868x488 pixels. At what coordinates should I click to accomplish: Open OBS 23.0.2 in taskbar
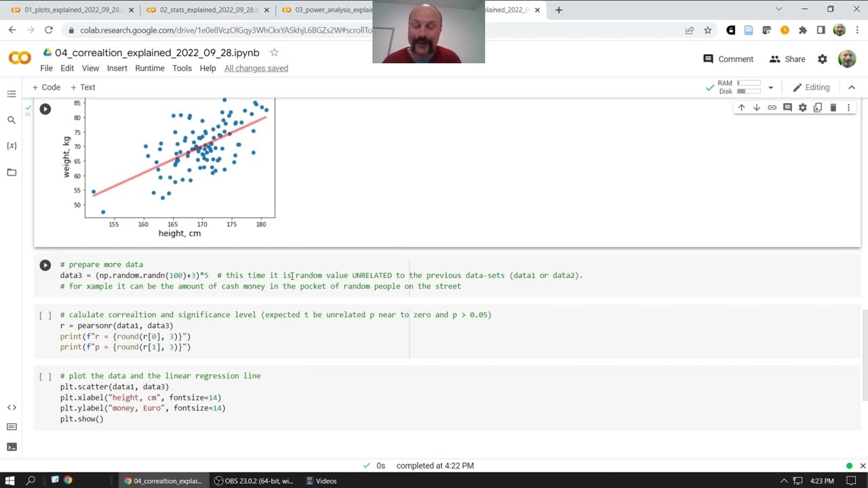[254, 481]
